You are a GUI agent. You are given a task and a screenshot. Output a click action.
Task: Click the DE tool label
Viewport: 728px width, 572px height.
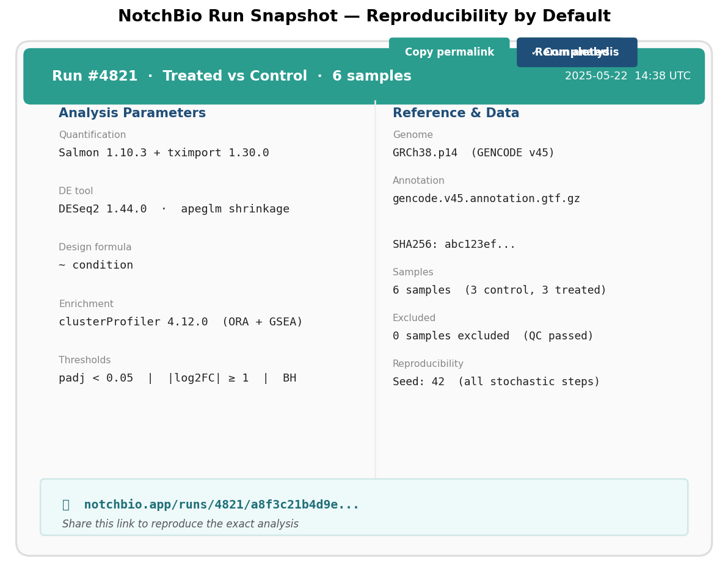click(76, 190)
